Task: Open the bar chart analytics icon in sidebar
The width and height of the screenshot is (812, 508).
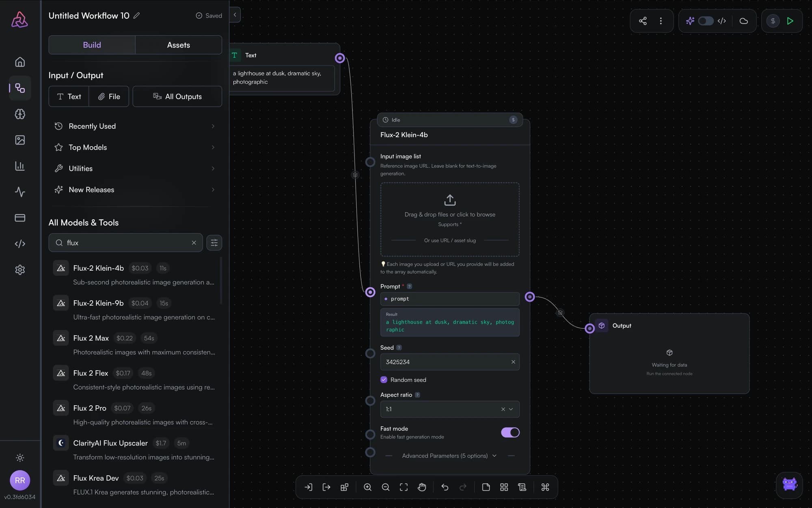Action: click(x=20, y=166)
